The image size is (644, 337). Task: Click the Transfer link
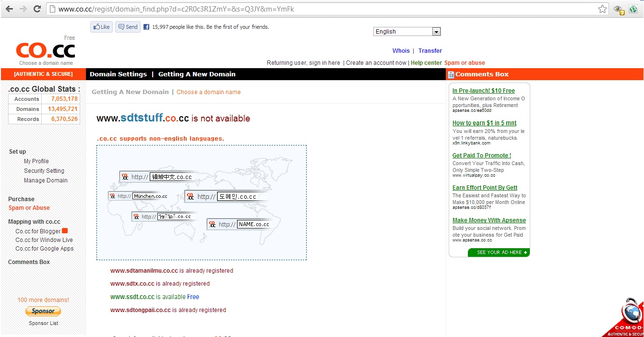(430, 51)
